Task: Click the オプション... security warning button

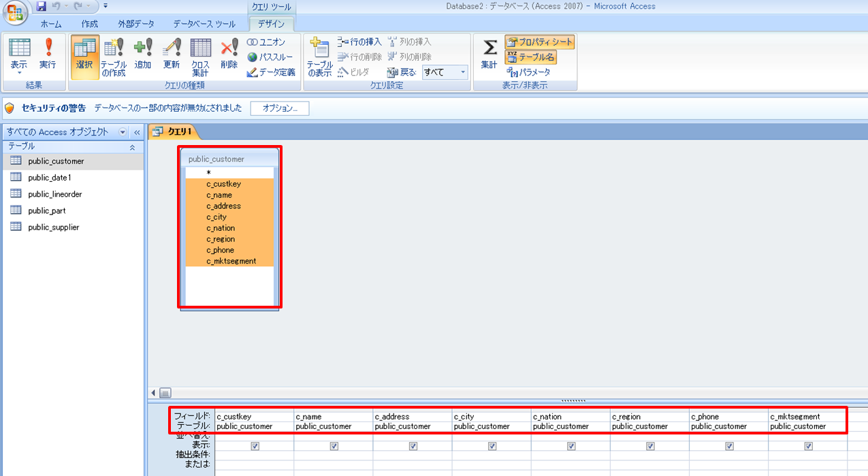Action: point(280,108)
